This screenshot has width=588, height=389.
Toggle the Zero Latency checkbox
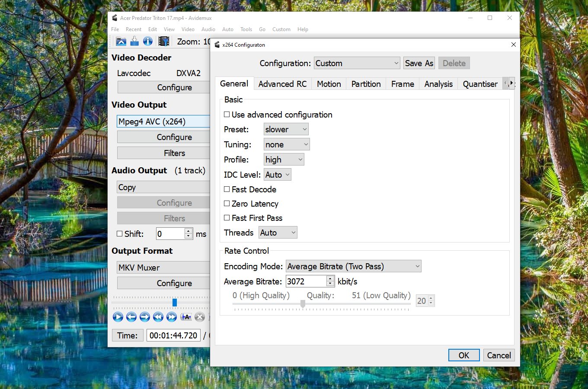[227, 204]
